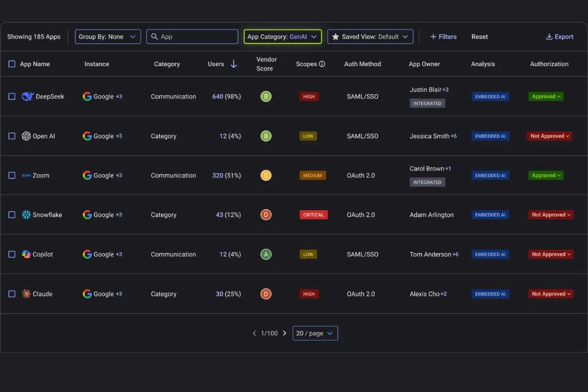Click the search magnifier icon

click(154, 37)
